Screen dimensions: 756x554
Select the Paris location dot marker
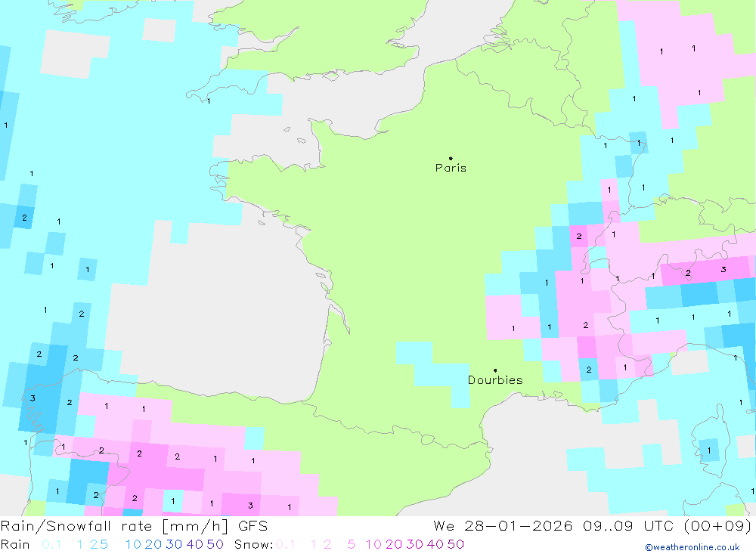coord(451,158)
